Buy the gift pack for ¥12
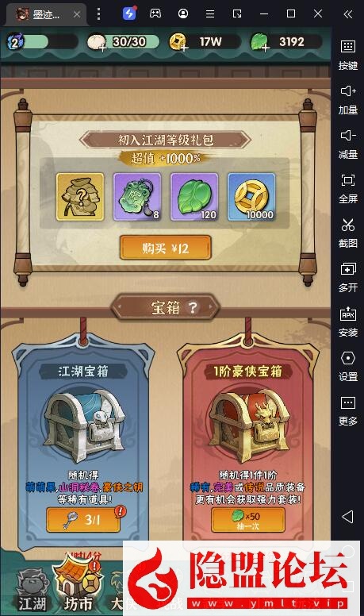 [165, 248]
